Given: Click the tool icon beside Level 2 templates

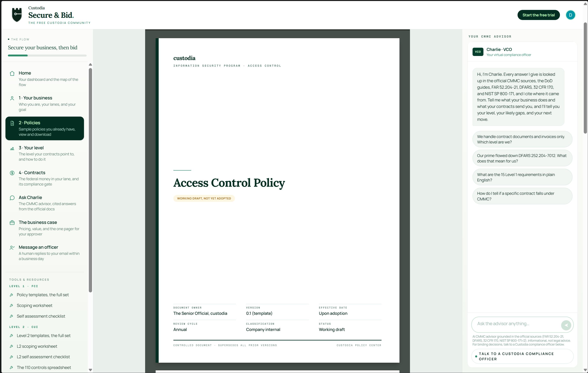Looking at the screenshot, I should point(11,336).
